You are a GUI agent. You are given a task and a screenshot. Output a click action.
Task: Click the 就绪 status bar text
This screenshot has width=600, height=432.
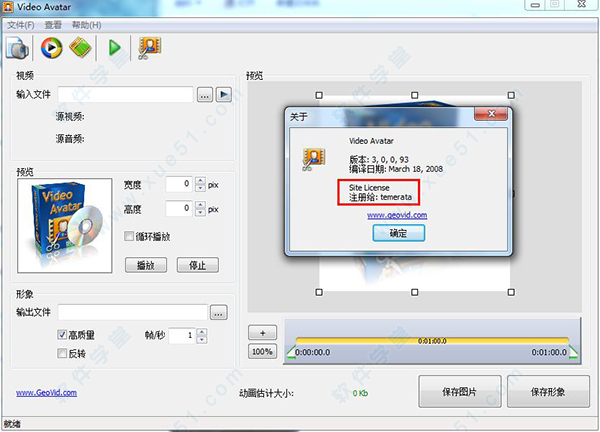(x=12, y=424)
